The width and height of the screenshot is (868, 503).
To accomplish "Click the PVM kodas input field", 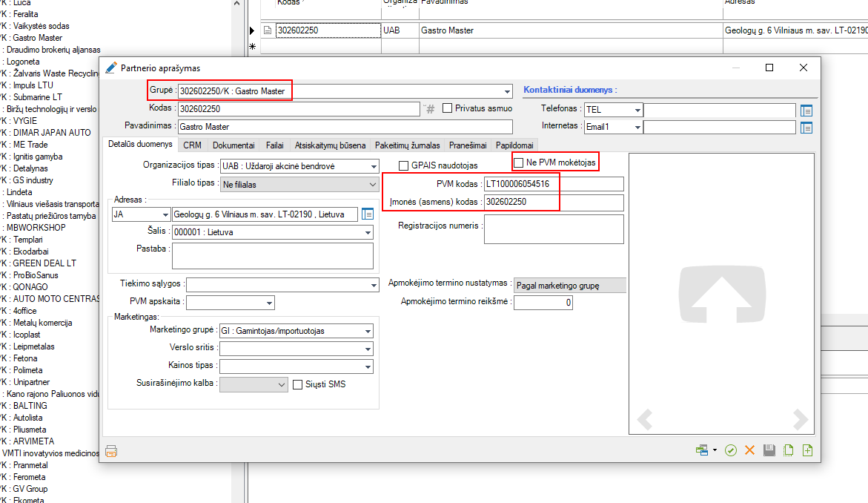I will [553, 184].
